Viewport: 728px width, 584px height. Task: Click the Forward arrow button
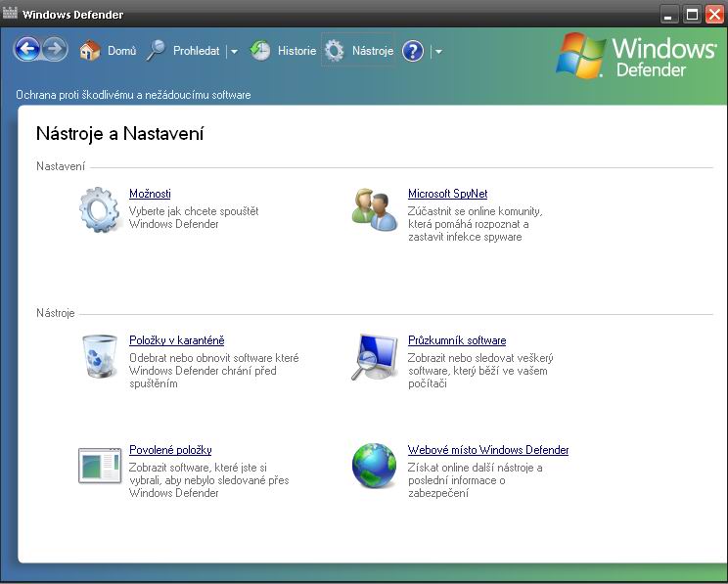point(55,49)
